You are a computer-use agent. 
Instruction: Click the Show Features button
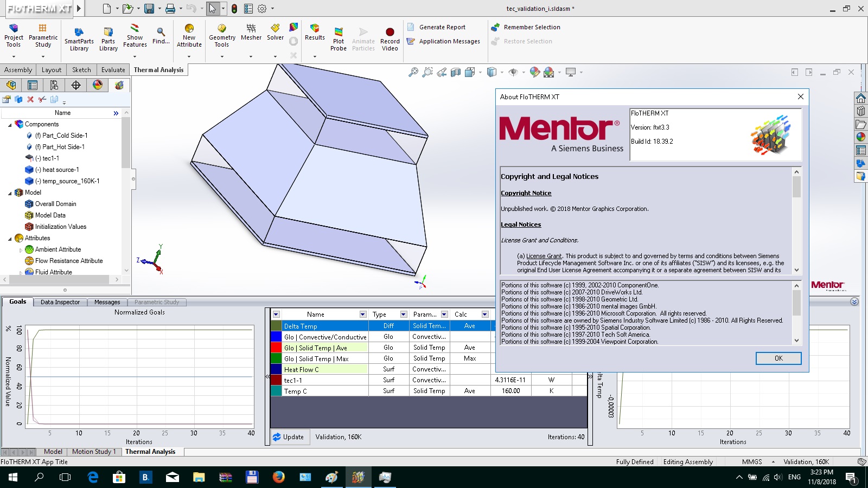(135, 36)
